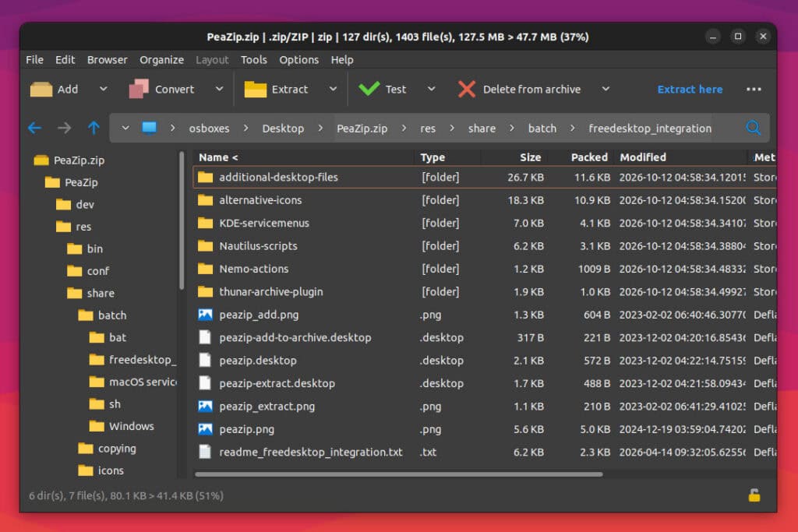Click the Extract here link
This screenshot has width=798, height=532.
690,90
